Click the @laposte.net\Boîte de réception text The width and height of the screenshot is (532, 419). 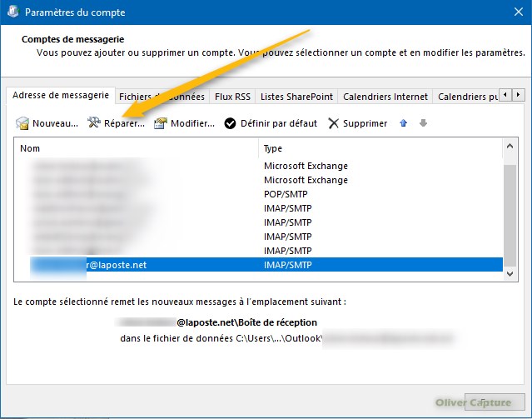coord(246,322)
